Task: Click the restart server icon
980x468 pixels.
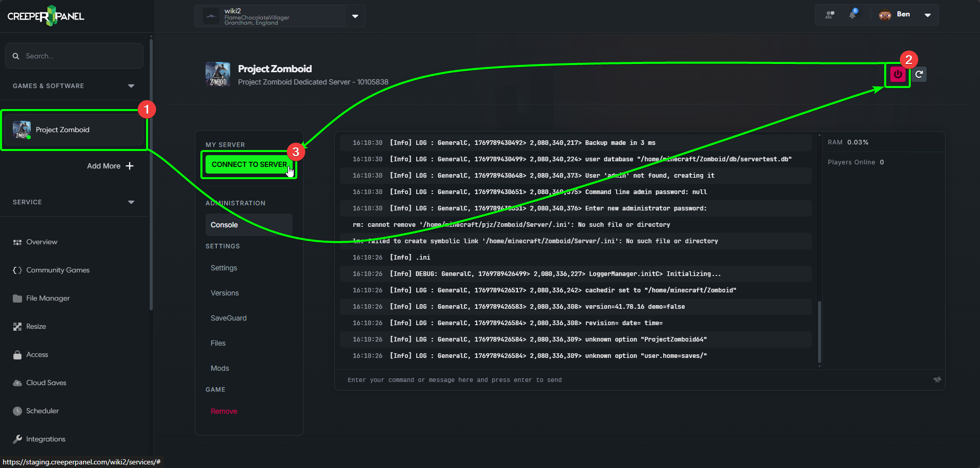Action: 919,74
